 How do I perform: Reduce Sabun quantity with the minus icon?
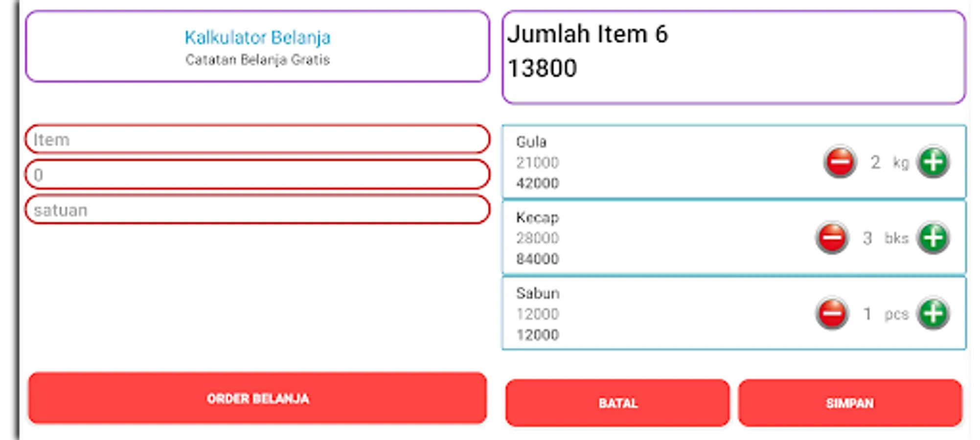pos(832,313)
